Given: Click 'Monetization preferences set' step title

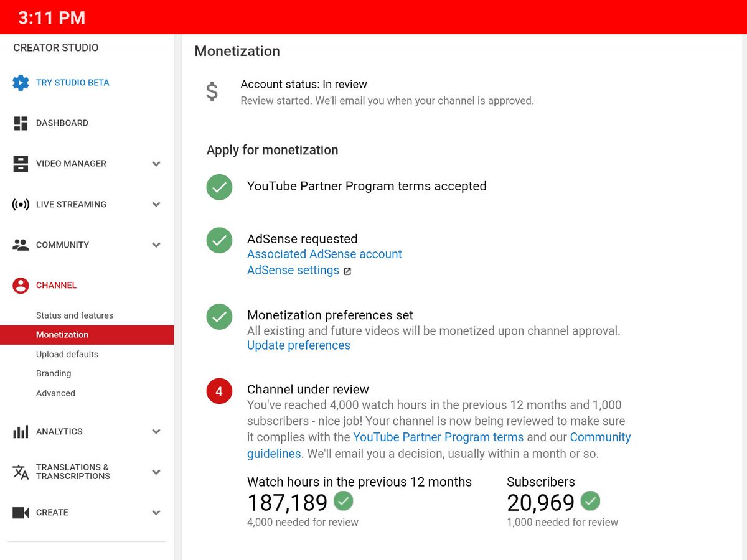Looking at the screenshot, I should [x=330, y=315].
